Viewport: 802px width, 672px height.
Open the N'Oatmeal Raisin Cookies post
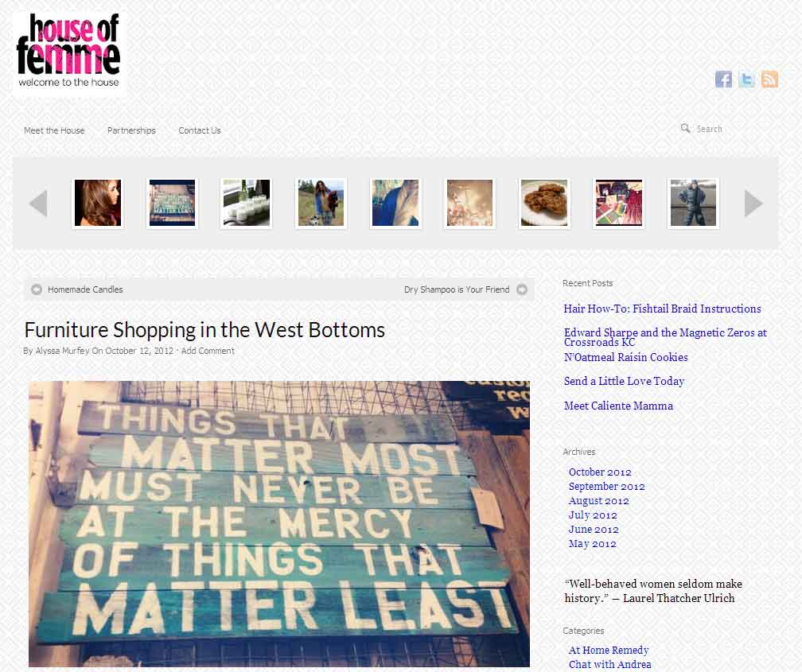tap(625, 357)
